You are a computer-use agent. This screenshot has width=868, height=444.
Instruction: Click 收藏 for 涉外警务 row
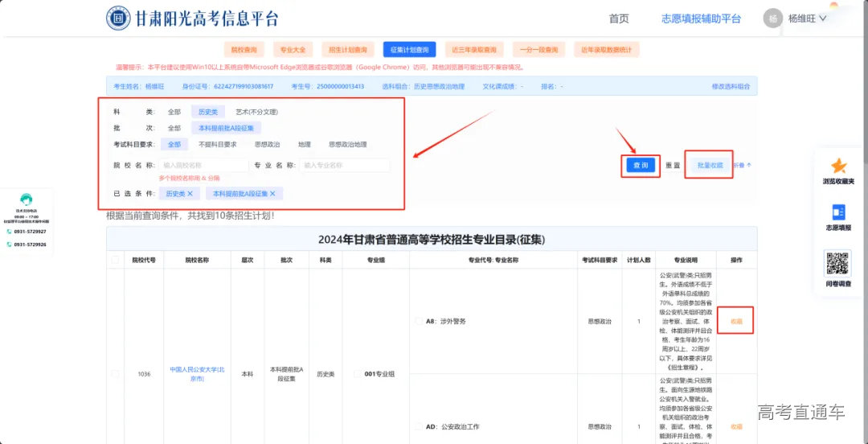[x=735, y=321]
